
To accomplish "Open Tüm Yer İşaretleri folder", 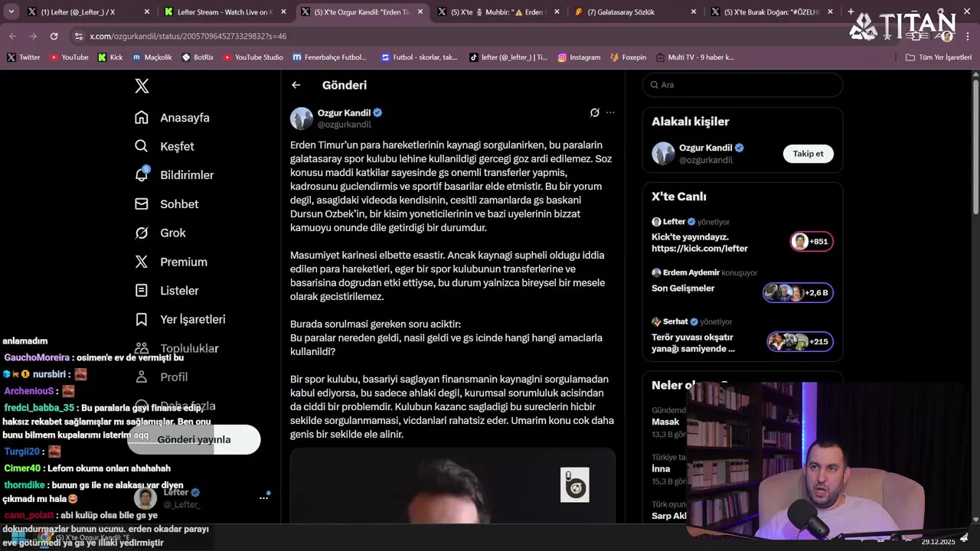I will (939, 57).
